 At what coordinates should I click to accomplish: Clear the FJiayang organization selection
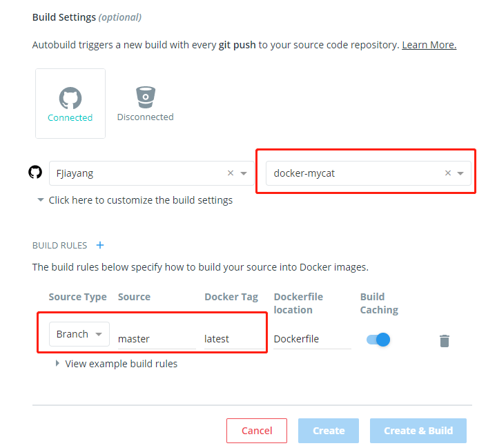click(231, 173)
